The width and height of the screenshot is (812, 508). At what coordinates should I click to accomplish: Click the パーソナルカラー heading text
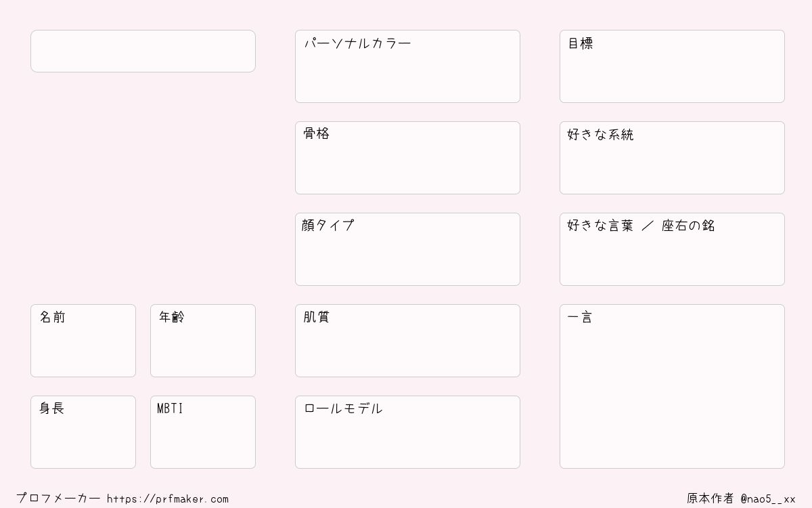click(357, 44)
